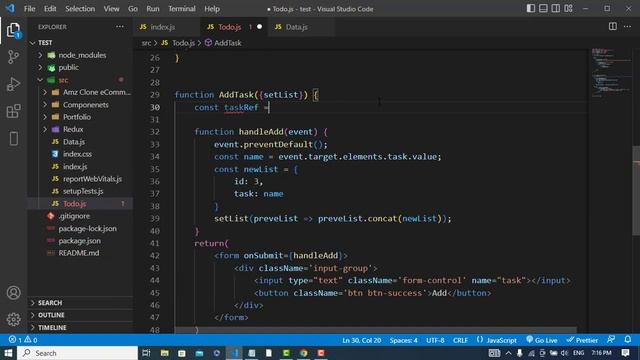Viewport: 640px width, 360px height.
Task: Open the View menu
Action: (111, 9)
